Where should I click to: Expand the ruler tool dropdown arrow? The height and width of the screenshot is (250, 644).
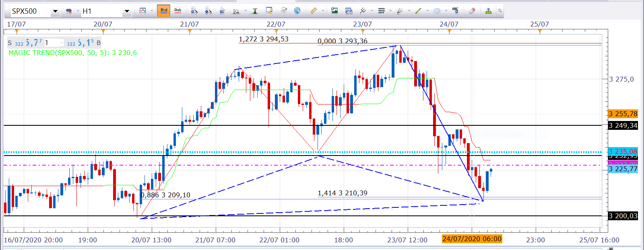pyautogui.click(x=323, y=11)
